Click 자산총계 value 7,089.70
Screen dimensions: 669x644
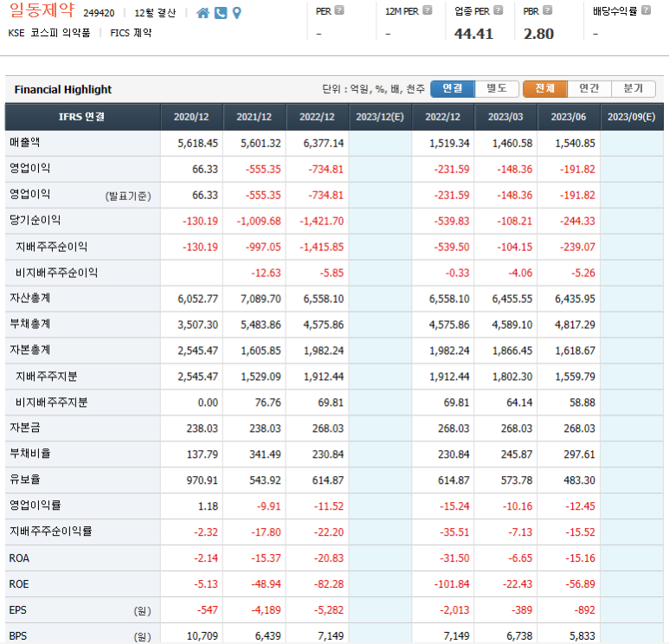coord(261,299)
